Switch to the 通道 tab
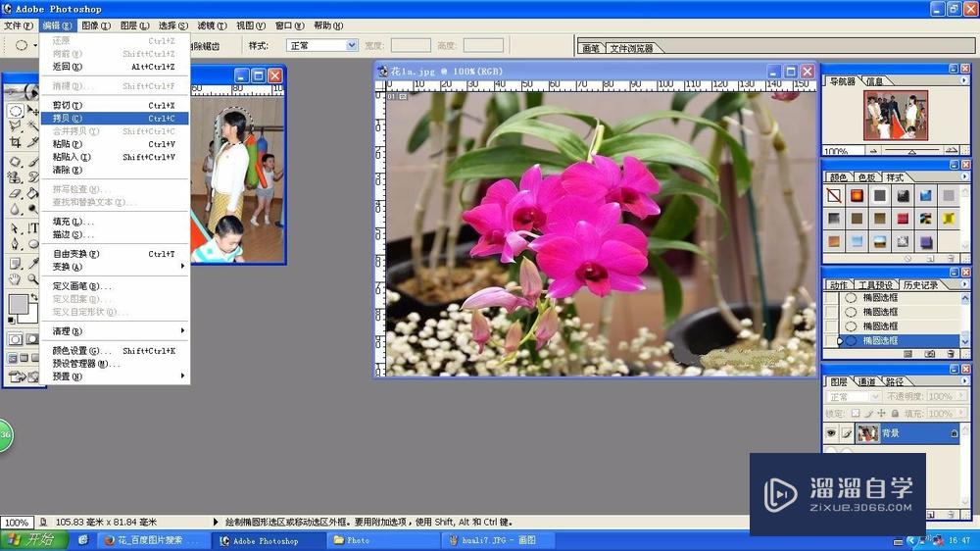The height and width of the screenshot is (551, 980). (x=866, y=381)
